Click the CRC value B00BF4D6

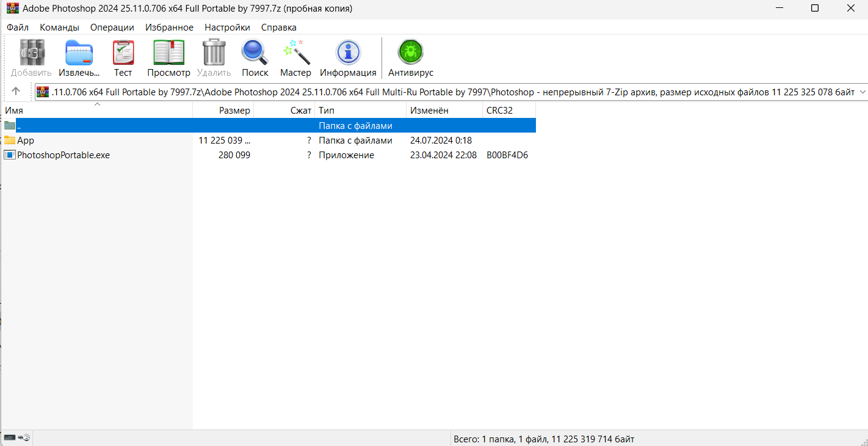coord(507,155)
